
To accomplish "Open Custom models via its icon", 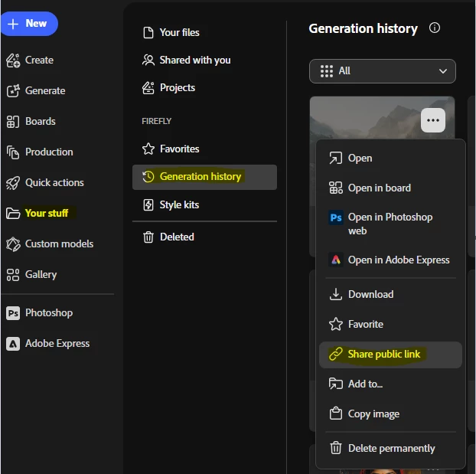I will point(13,244).
